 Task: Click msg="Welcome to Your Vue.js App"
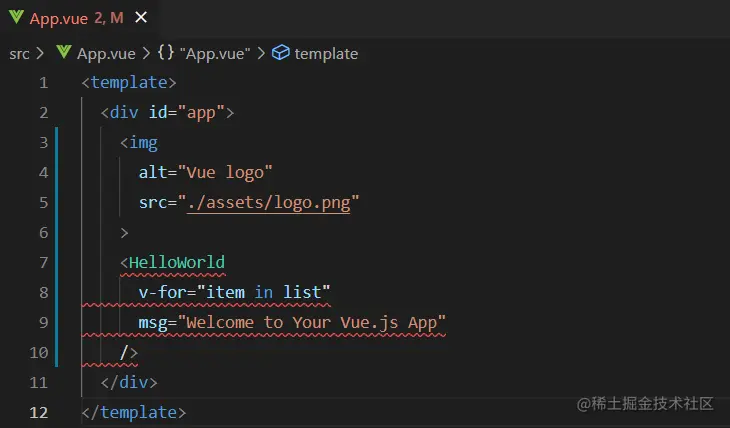pos(292,322)
